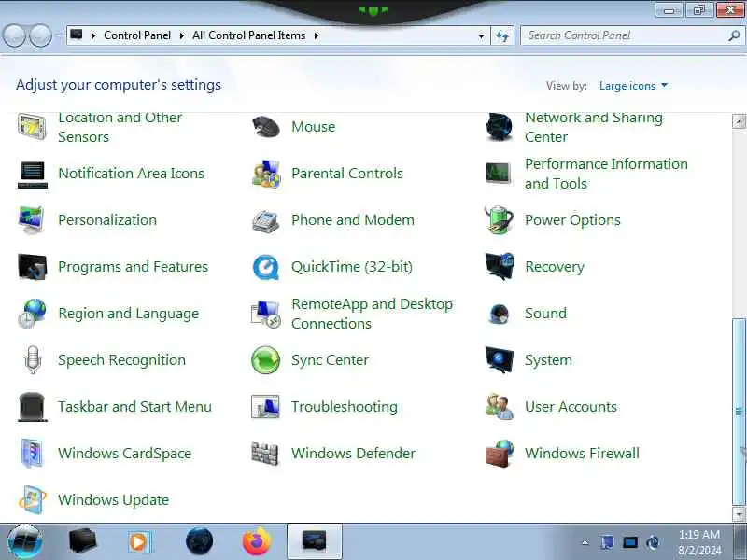Click the Windows CardSpace icon

[x=32, y=454]
